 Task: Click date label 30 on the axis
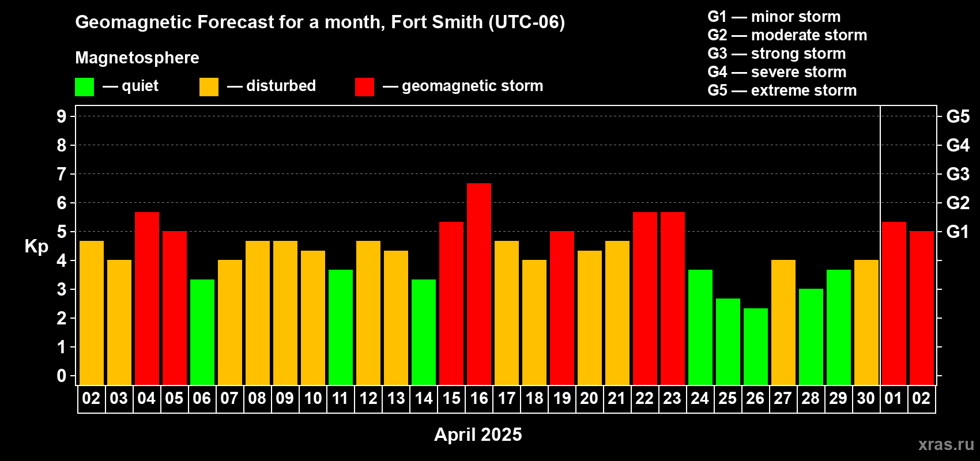(x=866, y=399)
